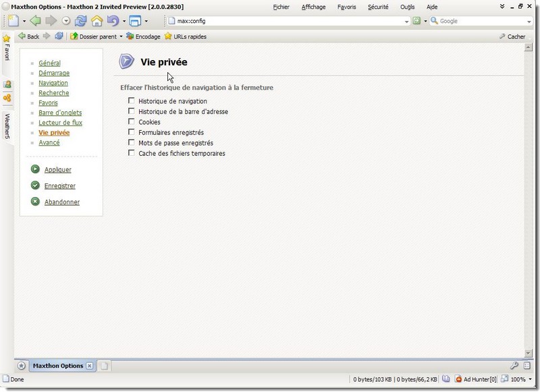Open Démarrage settings page
The image size is (540, 392).
coord(54,73)
